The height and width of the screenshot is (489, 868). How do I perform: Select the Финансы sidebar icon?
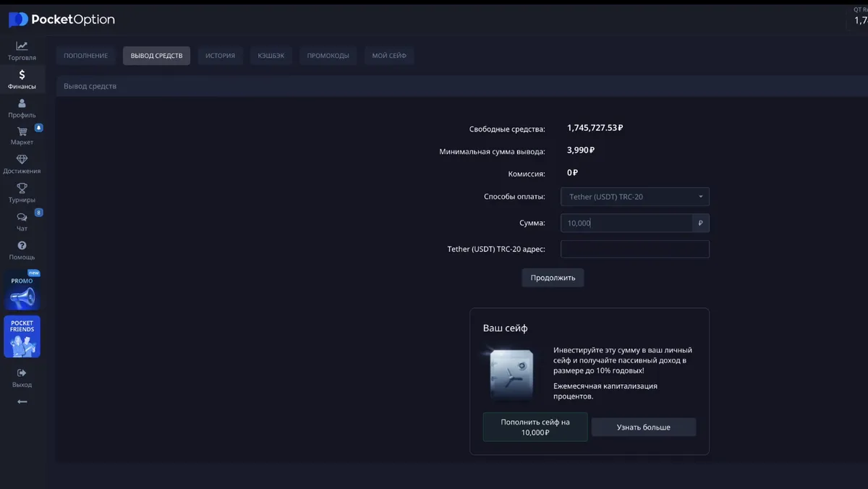[x=22, y=77]
